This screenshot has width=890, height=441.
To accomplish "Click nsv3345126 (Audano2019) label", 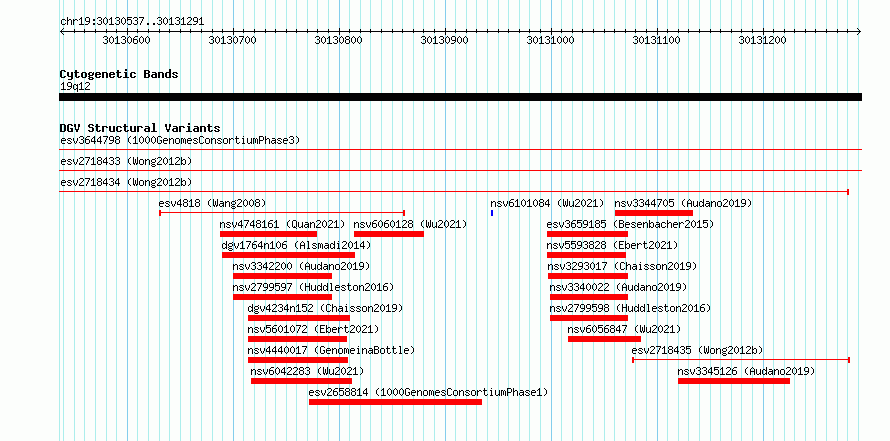I will (x=746, y=371).
